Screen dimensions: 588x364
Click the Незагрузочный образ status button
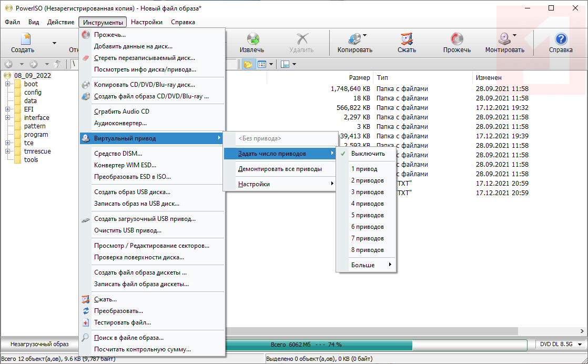click(40, 344)
